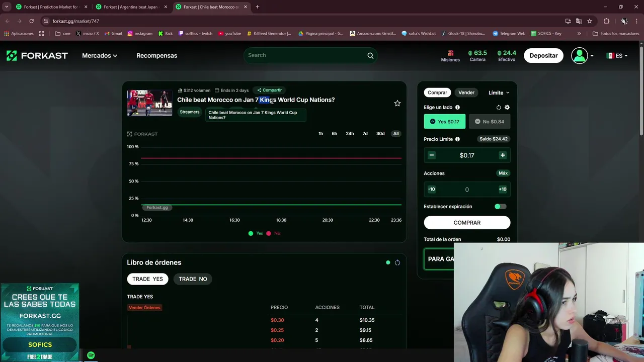The width and height of the screenshot is (644, 362).
Task: Click the Depositar button
Action: coord(543,55)
